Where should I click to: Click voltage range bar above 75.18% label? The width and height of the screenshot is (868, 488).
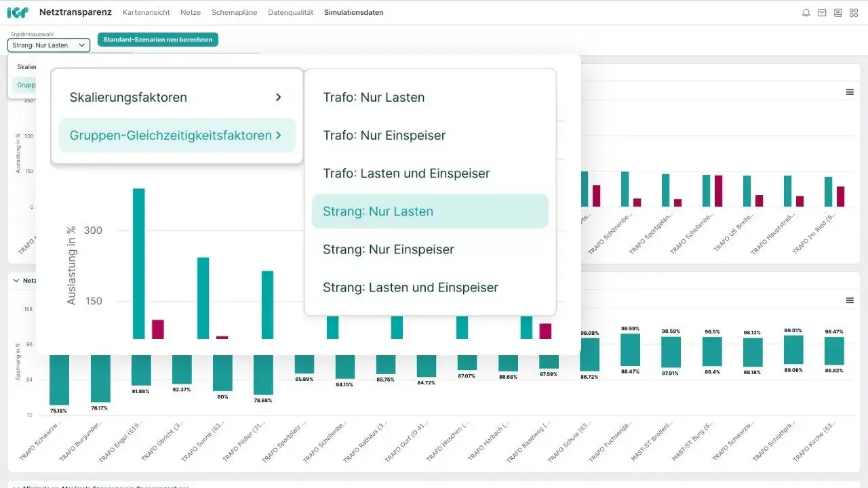(x=59, y=380)
